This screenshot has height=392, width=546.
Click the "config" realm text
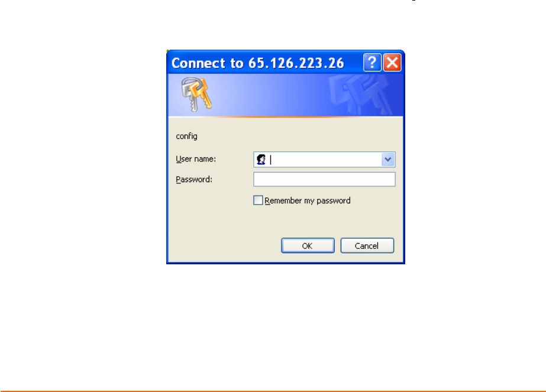coord(187,136)
